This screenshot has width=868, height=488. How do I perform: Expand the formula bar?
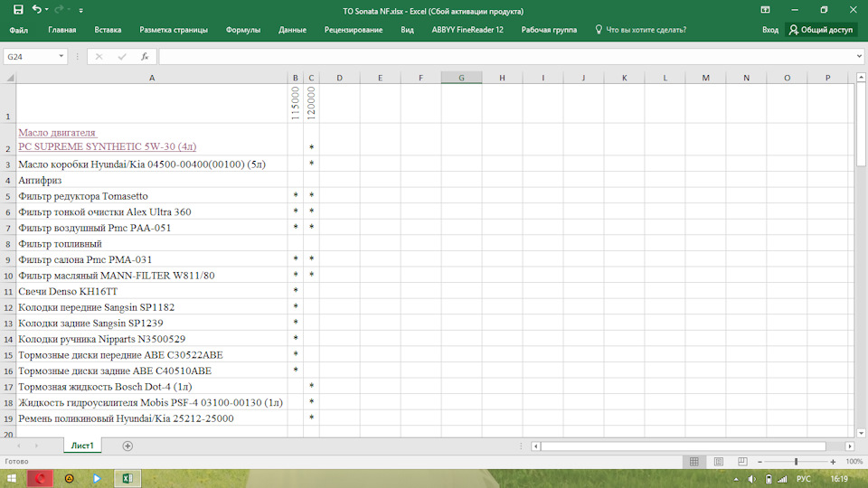(x=859, y=56)
